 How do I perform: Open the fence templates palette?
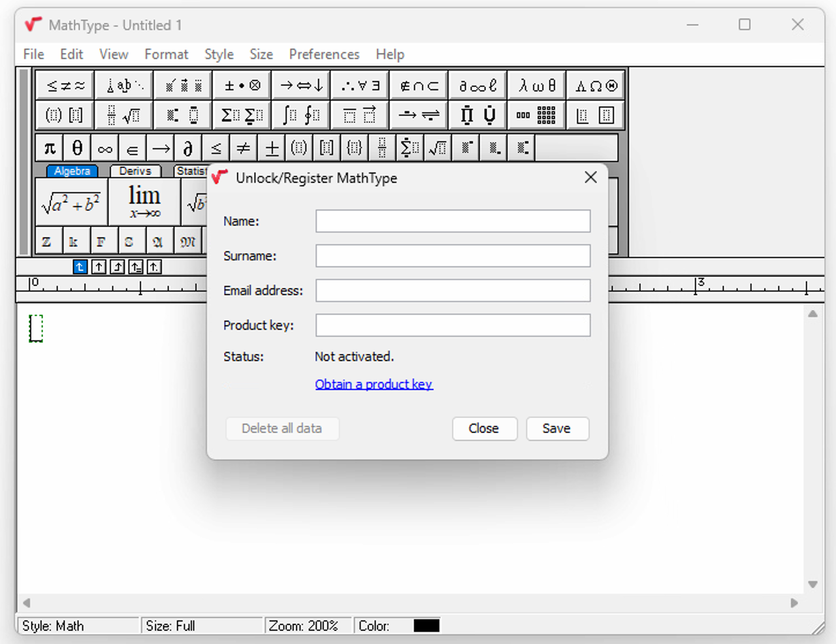[65, 115]
